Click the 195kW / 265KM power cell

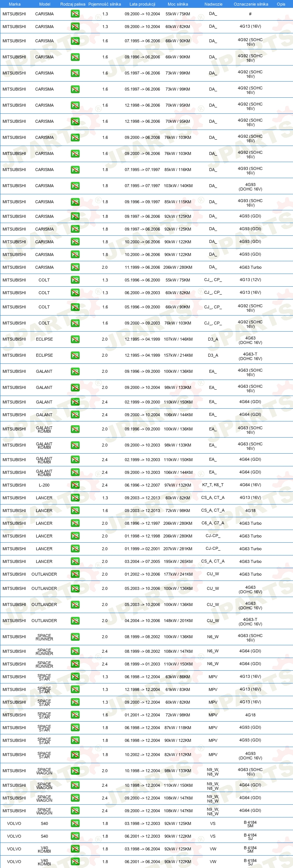coord(178,561)
